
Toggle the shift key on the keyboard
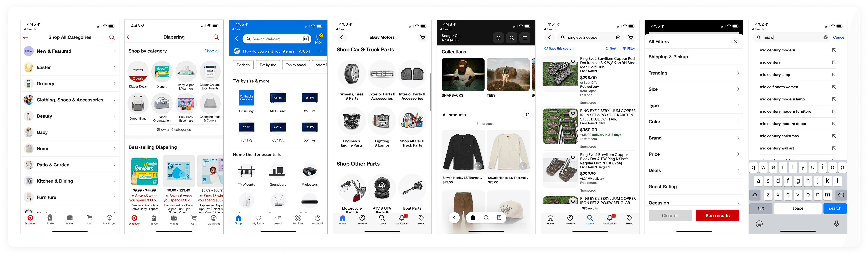click(x=755, y=195)
